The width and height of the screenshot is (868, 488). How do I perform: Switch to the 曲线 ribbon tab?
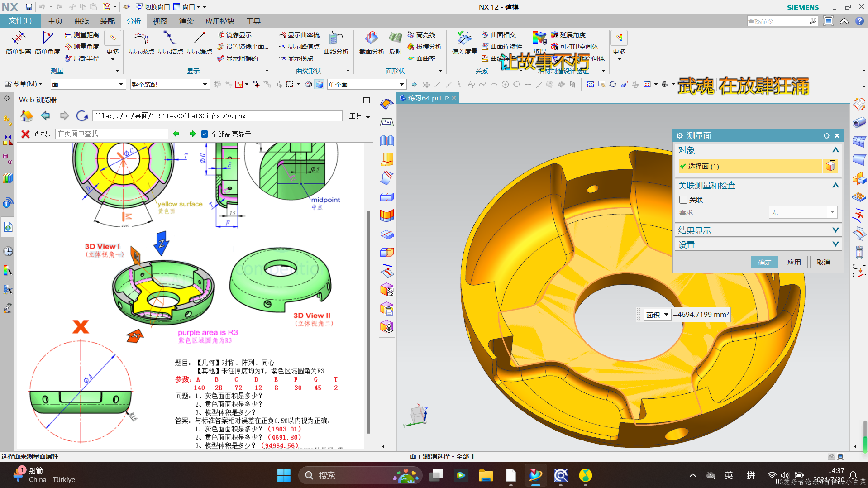[81, 21]
